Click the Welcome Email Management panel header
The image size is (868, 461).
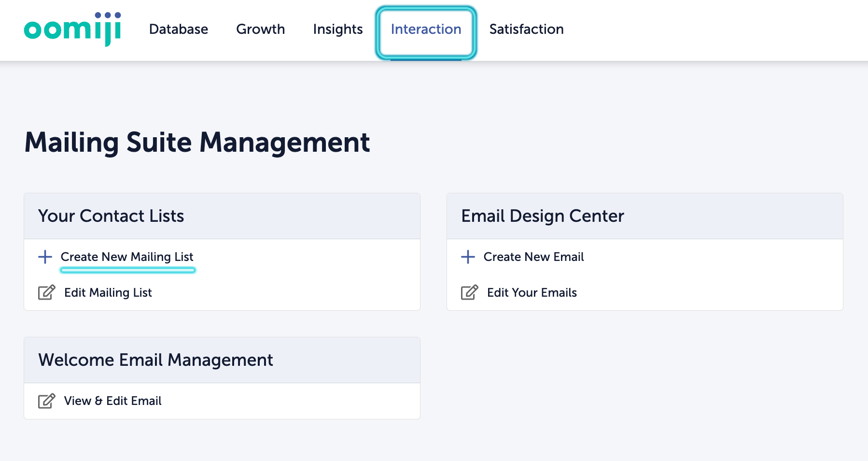155,360
